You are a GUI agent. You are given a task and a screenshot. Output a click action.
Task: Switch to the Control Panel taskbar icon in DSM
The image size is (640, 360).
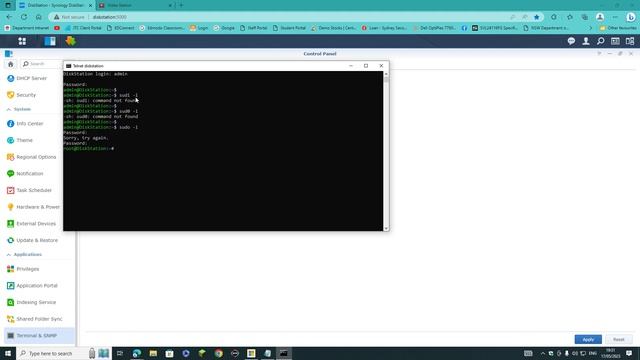click(x=50, y=41)
